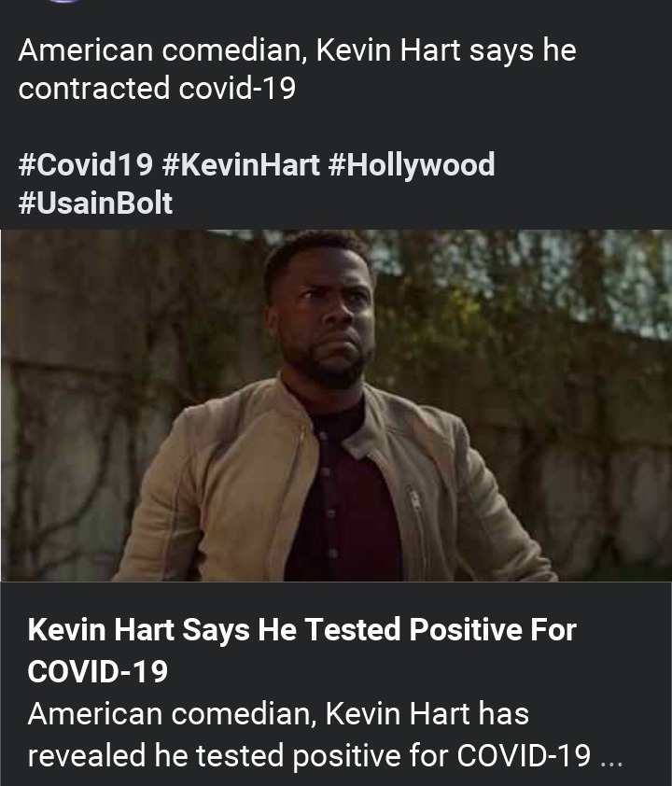This screenshot has width=672, height=786.
Task: Expand the trailing ellipsis in article summary
Action: pyautogui.click(x=611, y=755)
